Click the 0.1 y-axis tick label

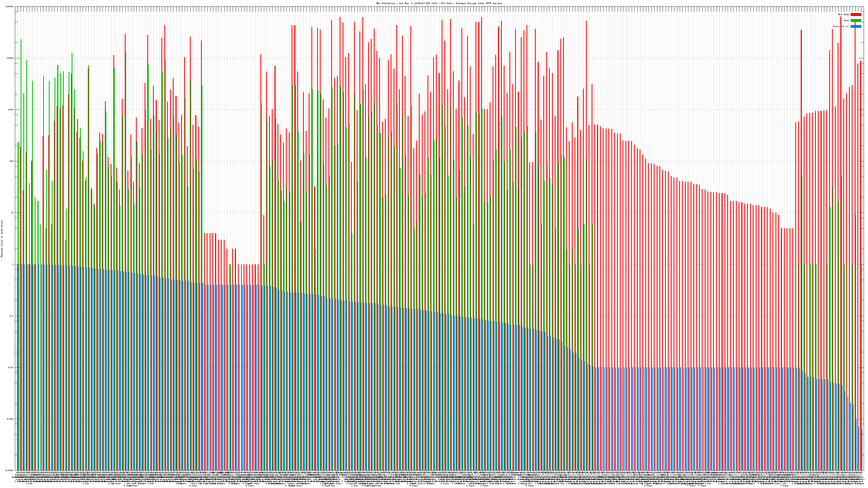point(12,316)
